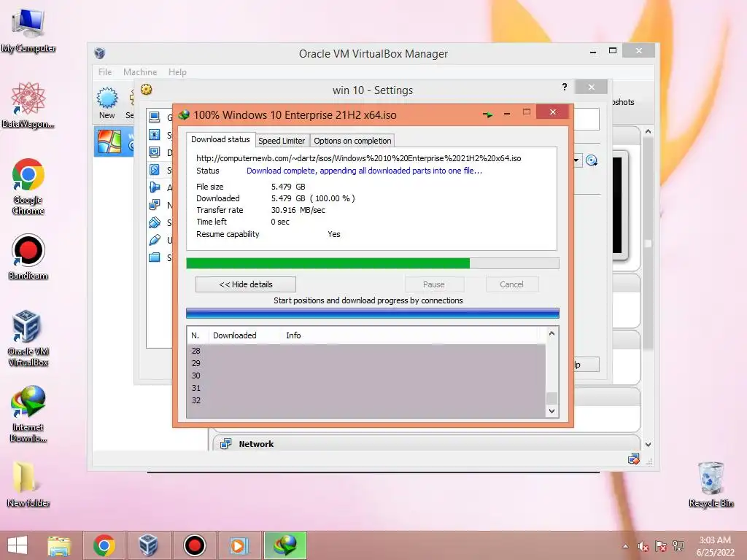Click Hide details button
The height and width of the screenshot is (560, 747).
click(x=246, y=284)
